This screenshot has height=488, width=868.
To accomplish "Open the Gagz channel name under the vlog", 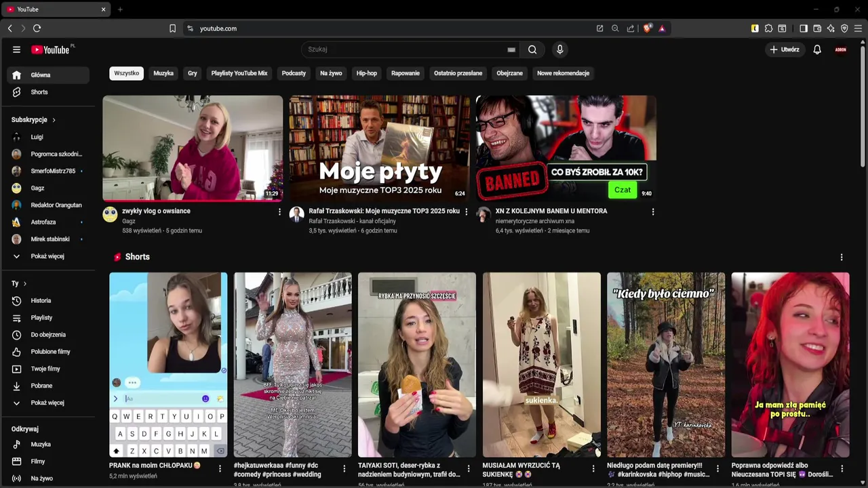I will 129,221.
